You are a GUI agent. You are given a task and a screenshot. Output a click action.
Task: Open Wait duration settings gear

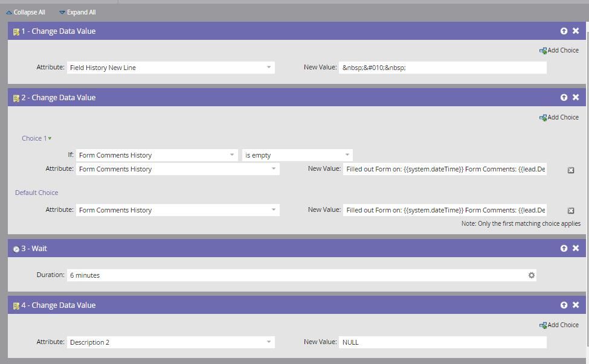click(x=532, y=275)
